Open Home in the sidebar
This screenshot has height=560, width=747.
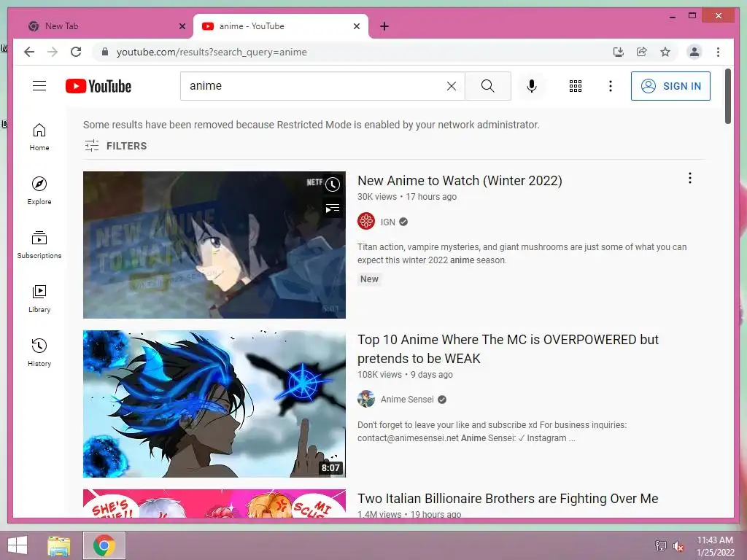(x=39, y=137)
